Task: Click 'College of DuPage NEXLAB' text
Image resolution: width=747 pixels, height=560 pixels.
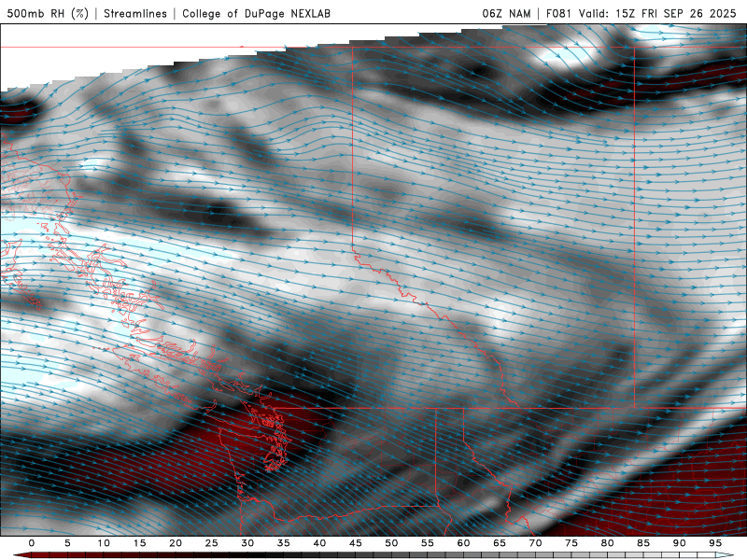Action: [256, 13]
